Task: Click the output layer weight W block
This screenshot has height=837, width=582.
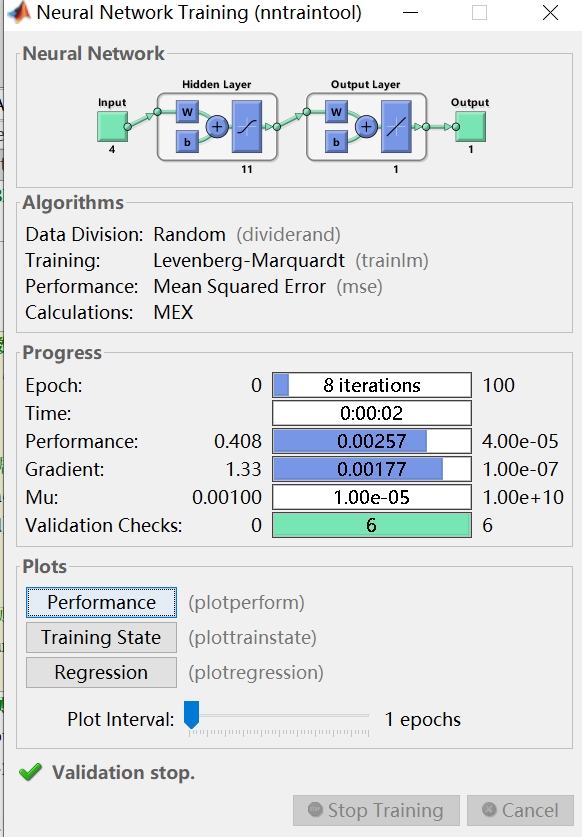Action: tap(336, 112)
